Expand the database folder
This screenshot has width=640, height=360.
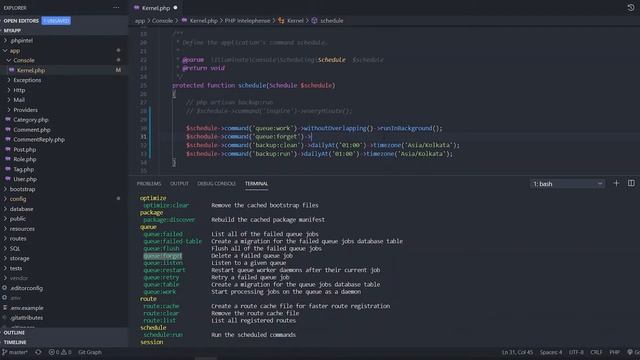click(5, 209)
